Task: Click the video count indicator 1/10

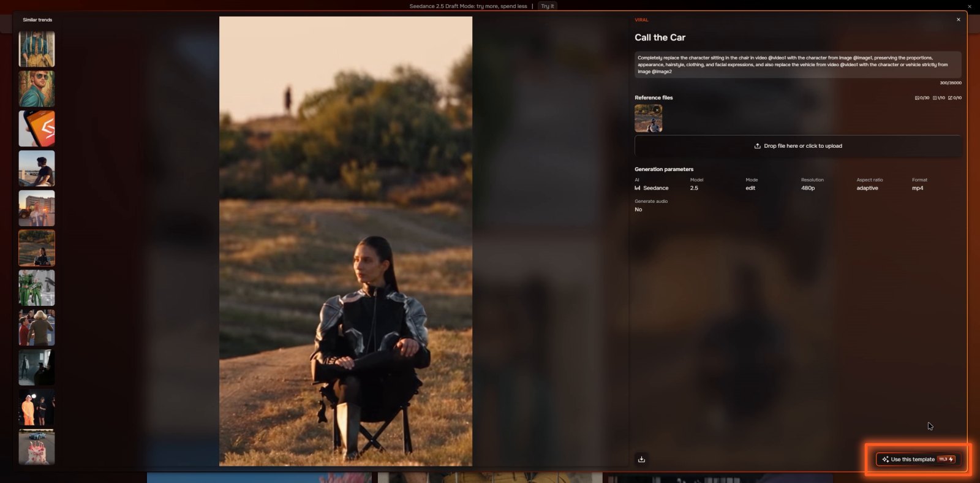Action: click(x=939, y=98)
